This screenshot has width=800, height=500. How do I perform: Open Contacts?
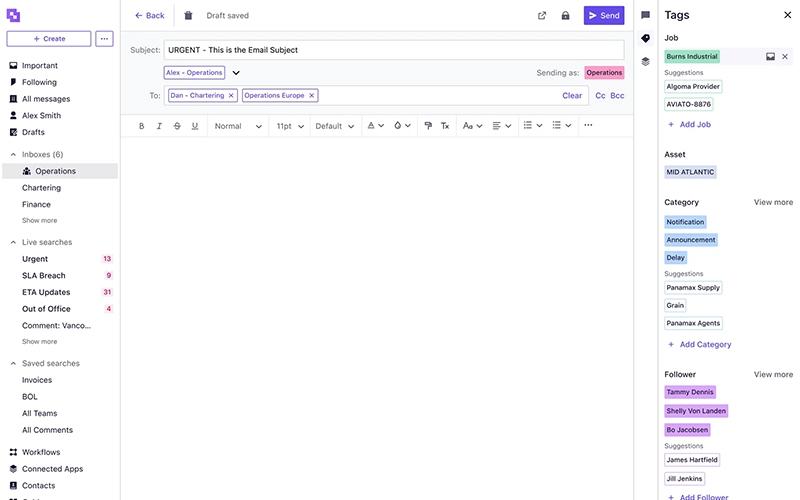coord(38,486)
